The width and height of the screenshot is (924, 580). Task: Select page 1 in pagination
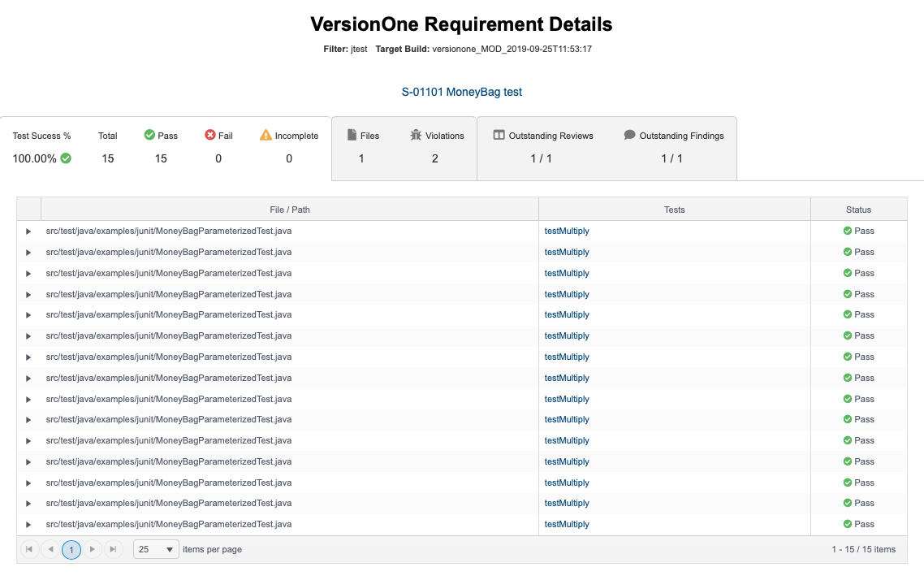pyautogui.click(x=71, y=550)
